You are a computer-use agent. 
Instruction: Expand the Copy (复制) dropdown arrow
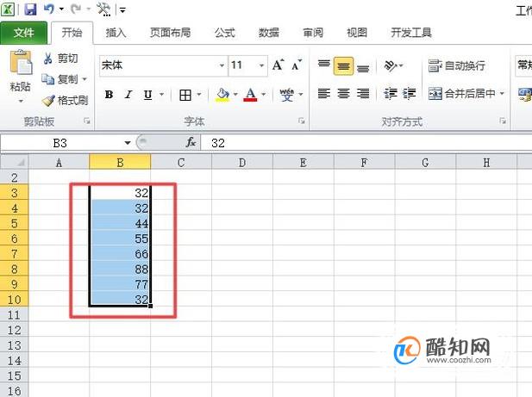(x=84, y=79)
